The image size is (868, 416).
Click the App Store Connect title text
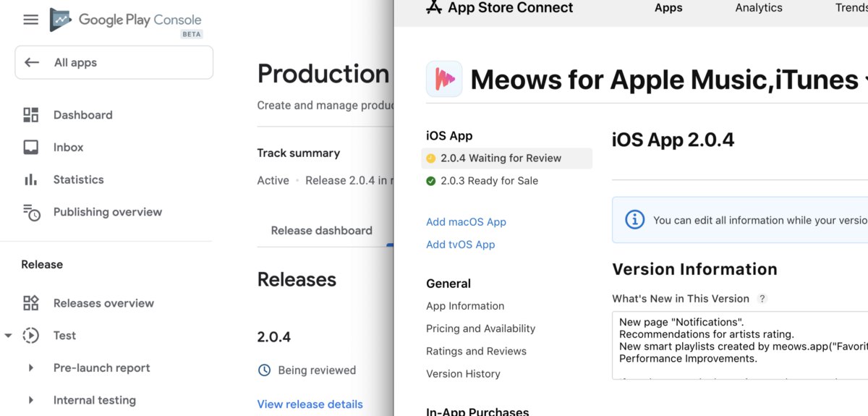tap(510, 8)
